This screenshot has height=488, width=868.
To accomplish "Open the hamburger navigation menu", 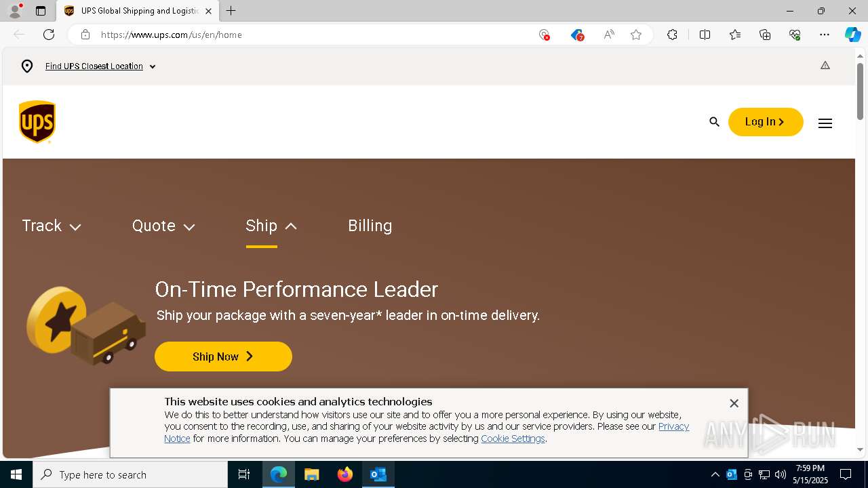I will pyautogui.click(x=825, y=123).
